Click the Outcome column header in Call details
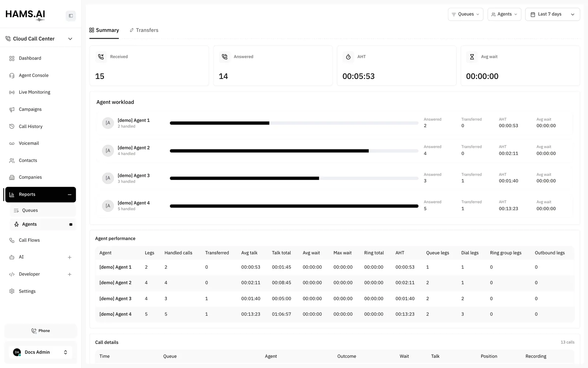 click(347, 356)
